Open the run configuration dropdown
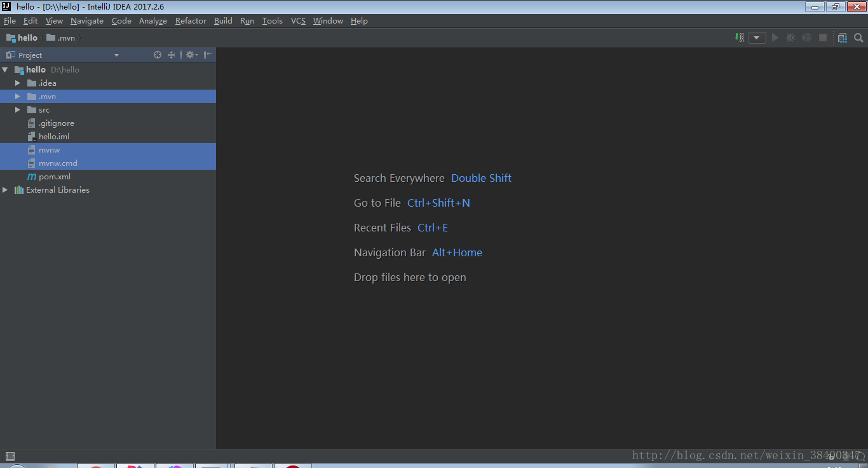 point(757,38)
